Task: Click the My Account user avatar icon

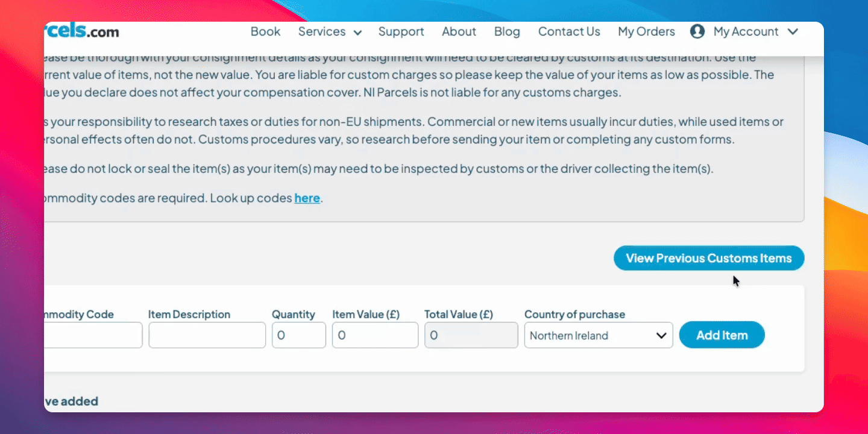Action: [x=697, y=31]
